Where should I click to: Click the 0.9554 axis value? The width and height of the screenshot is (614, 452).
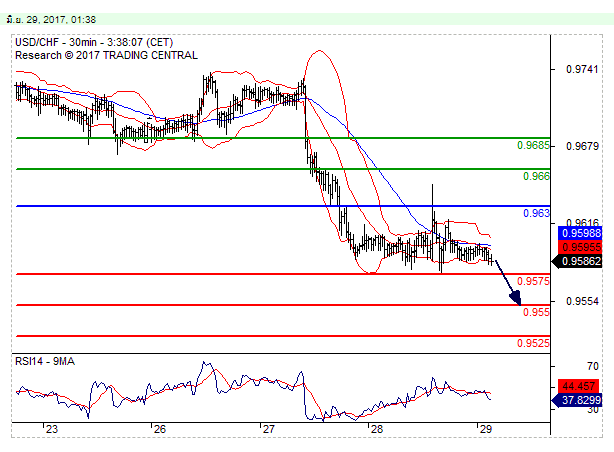tap(582, 301)
